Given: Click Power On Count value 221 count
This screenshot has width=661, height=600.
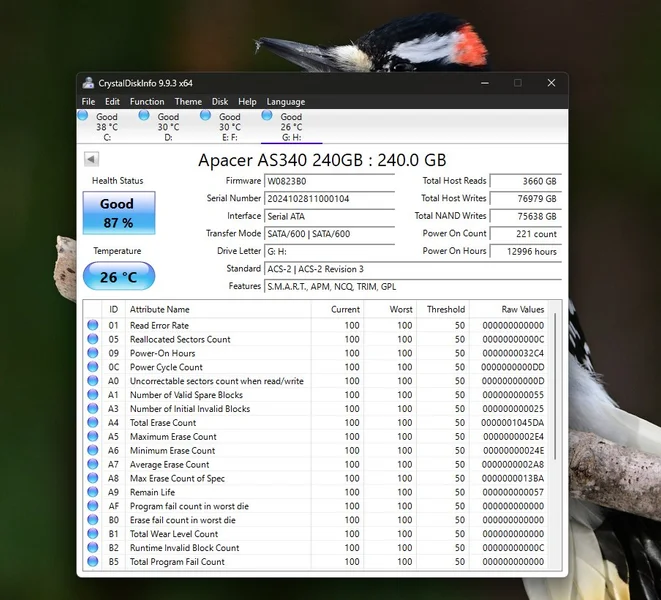Looking at the screenshot, I should pos(525,234).
